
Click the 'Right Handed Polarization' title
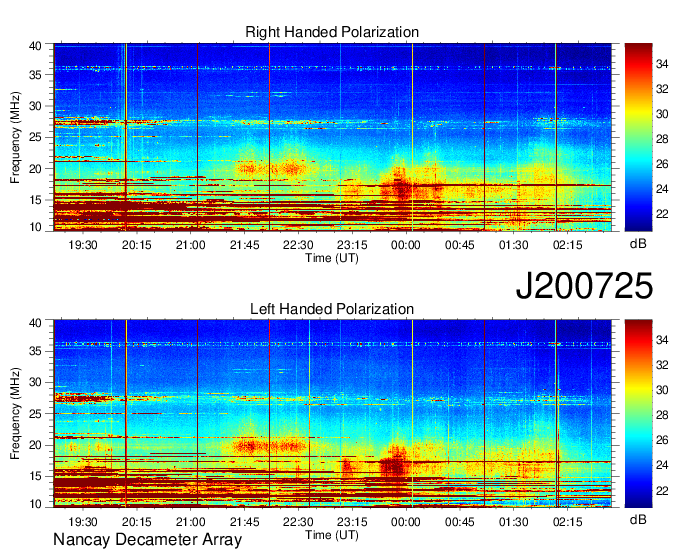tap(332, 32)
